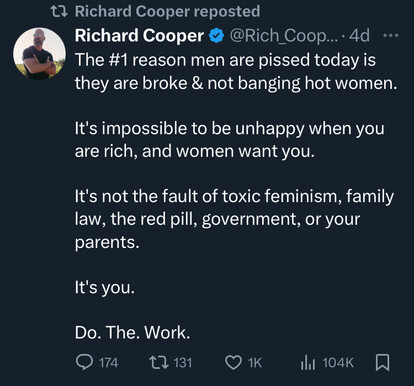
Task: Bookmark this post
Action: pyautogui.click(x=382, y=362)
